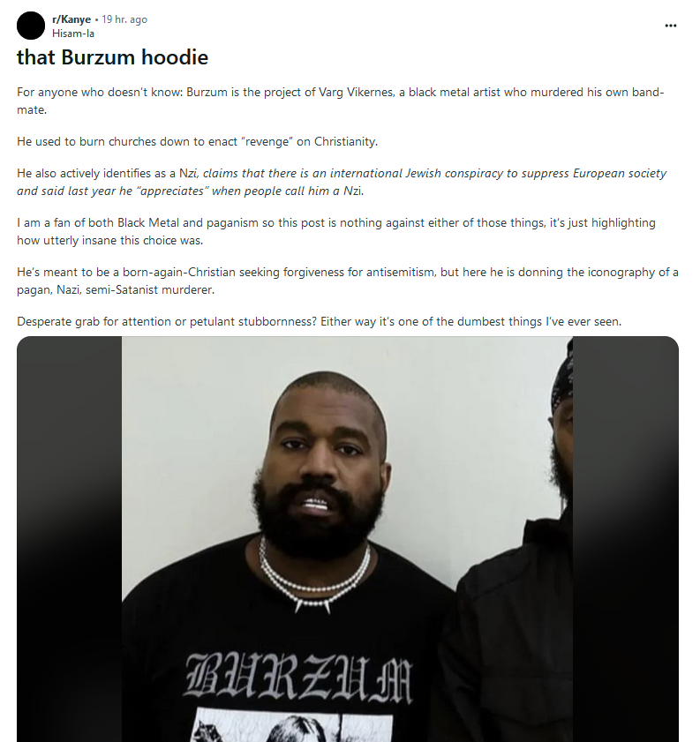This screenshot has width=700, height=742.
Task: Click the paragraph starting For anyone who doesn't know
Action: point(341,101)
